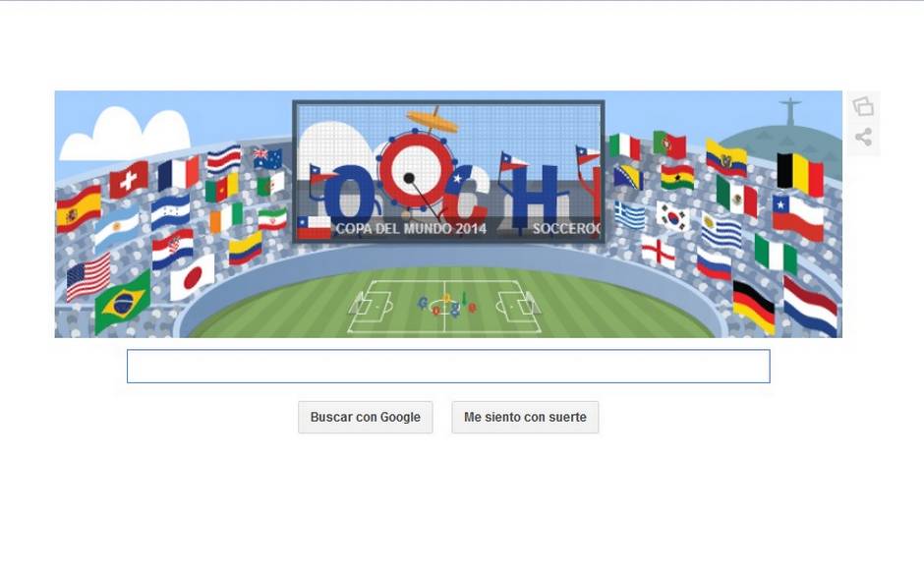Image resolution: width=924 pixels, height=575 pixels.
Task: Select the United States flag
Action: click(88, 277)
